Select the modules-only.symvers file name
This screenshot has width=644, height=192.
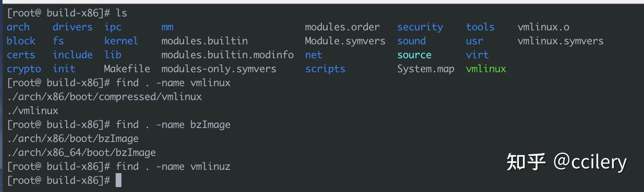219,69
